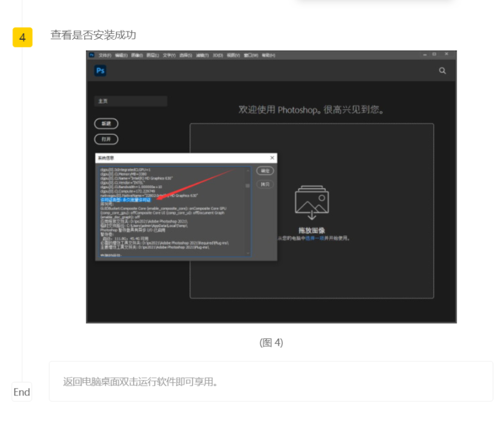The width and height of the screenshot is (504, 421).
Task: Click the system info scrollbar thumb
Action: (247, 186)
